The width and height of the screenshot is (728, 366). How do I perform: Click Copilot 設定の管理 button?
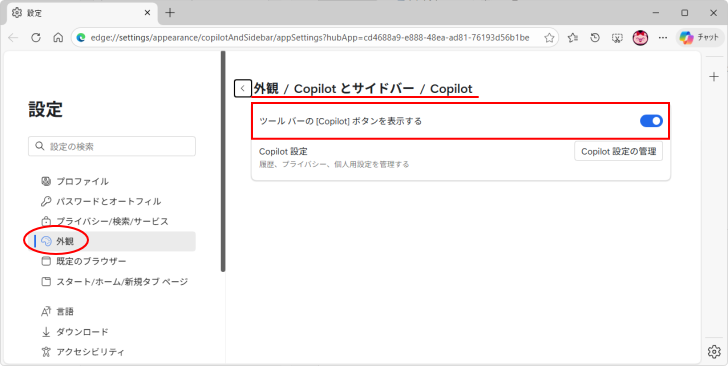[x=618, y=151]
